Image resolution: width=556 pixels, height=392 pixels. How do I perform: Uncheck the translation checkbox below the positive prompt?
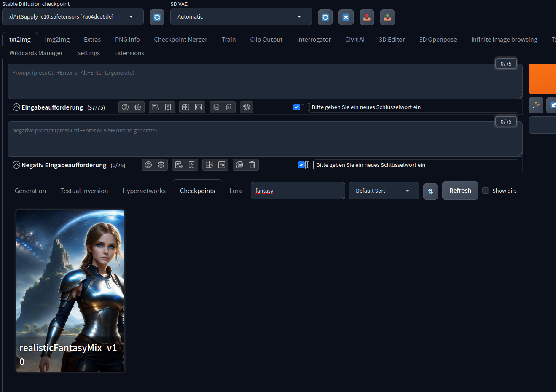click(297, 107)
